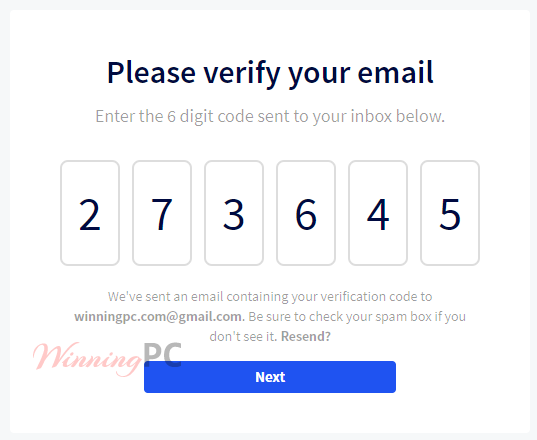Click the winningpc.com@gmail.com email address
The image size is (537, 440).
coord(158,317)
